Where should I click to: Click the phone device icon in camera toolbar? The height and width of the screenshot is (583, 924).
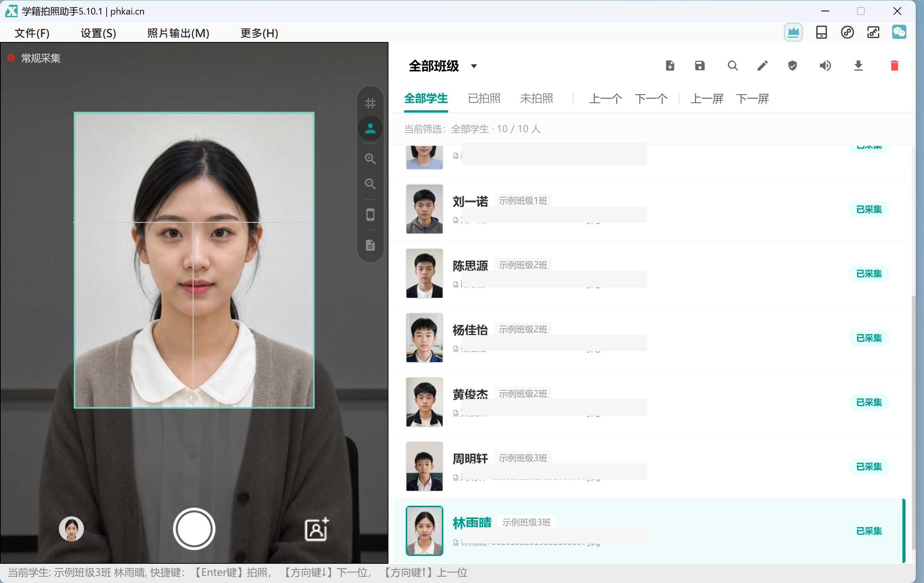click(370, 215)
